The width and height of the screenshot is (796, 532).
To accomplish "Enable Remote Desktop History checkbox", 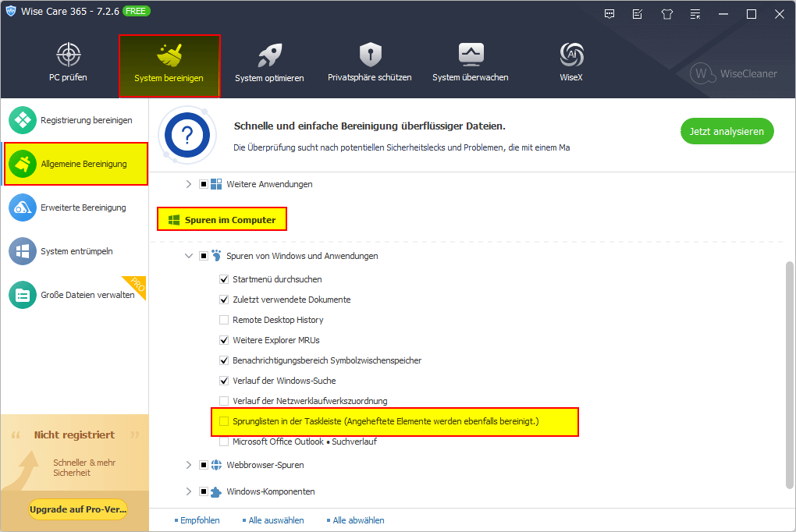I will [x=224, y=320].
